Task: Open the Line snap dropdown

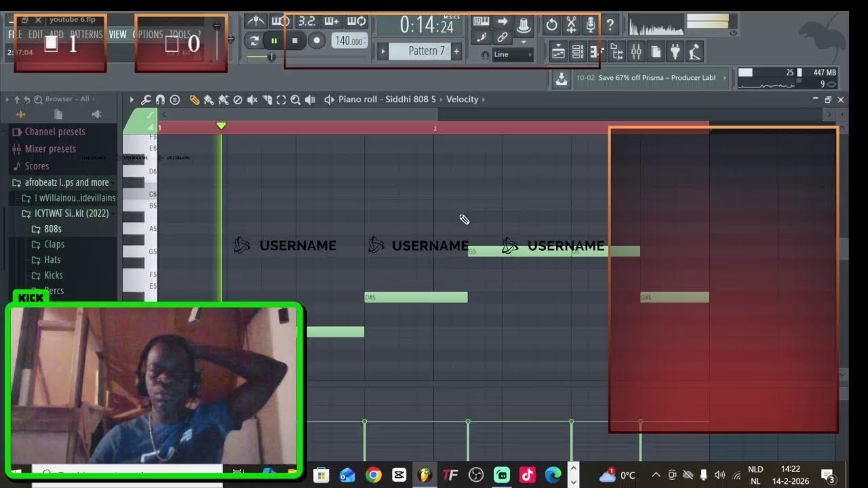Action: pos(513,55)
